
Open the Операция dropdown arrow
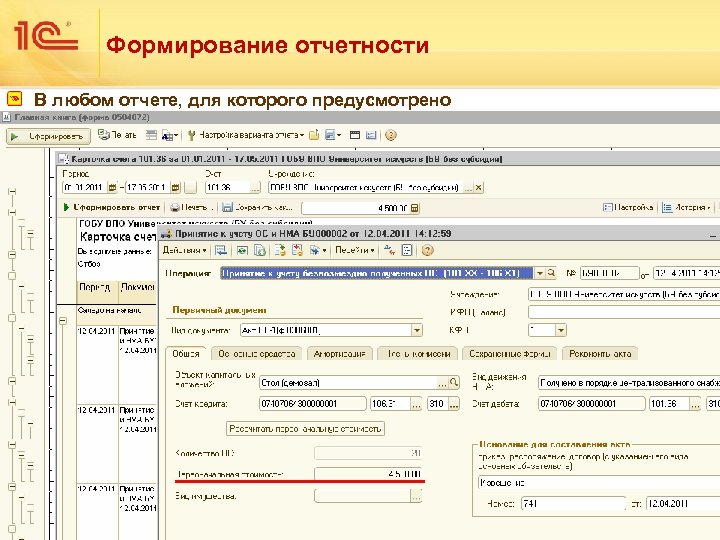point(540,273)
